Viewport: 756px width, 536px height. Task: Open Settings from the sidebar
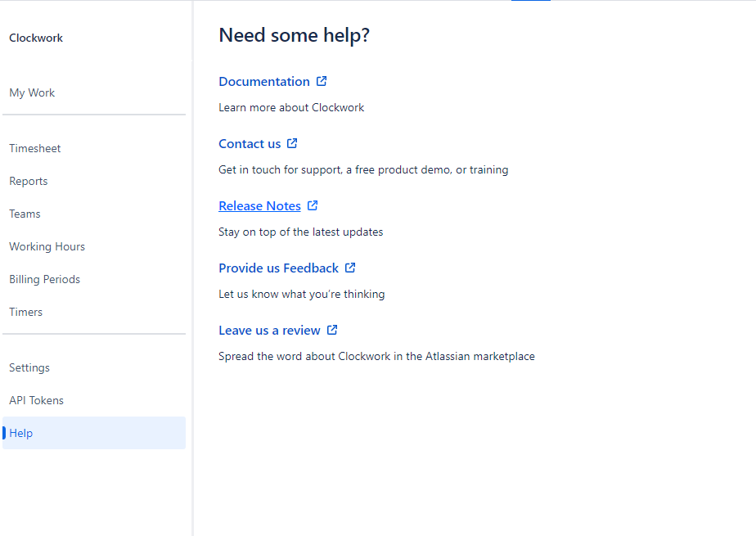(x=94, y=367)
